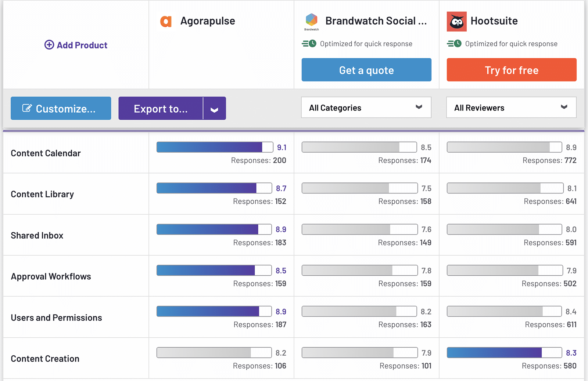This screenshot has height=381, width=588.
Task: Click the Customize pencil edit icon
Action: (27, 108)
